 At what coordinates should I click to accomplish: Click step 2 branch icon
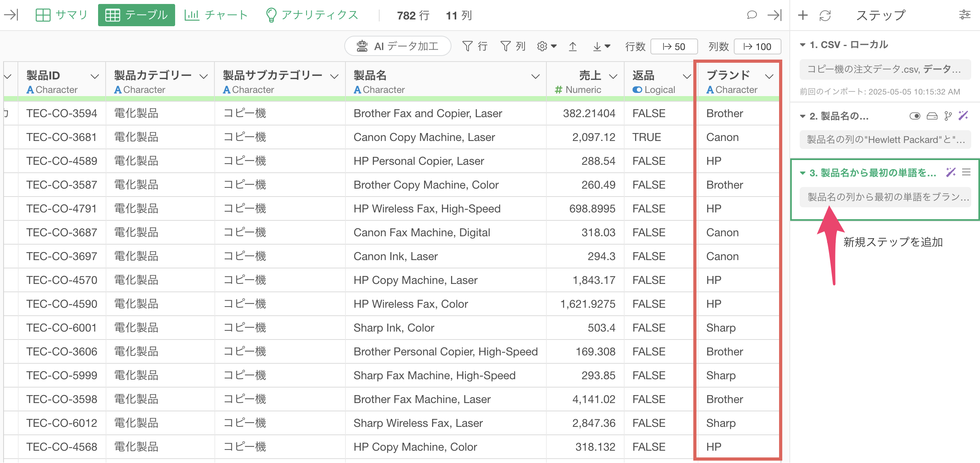(x=948, y=116)
